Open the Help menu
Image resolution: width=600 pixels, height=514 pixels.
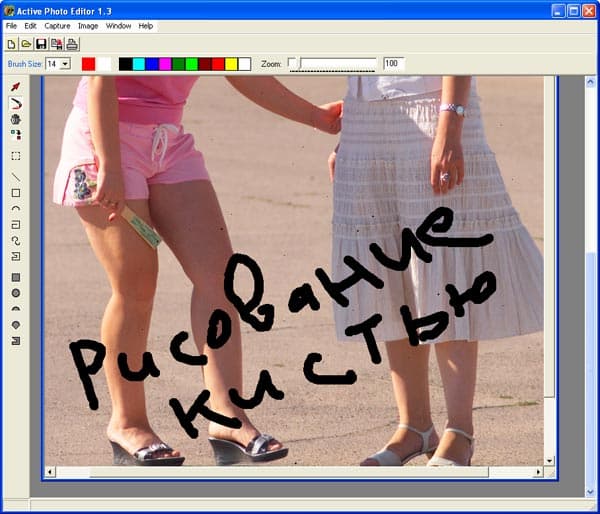tap(146, 26)
